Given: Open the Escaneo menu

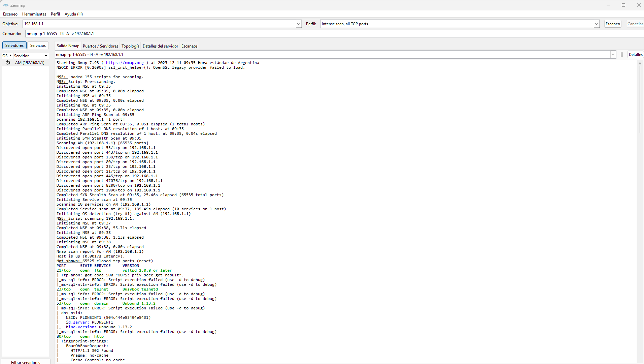Looking at the screenshot, I should [x=10, y=14].
